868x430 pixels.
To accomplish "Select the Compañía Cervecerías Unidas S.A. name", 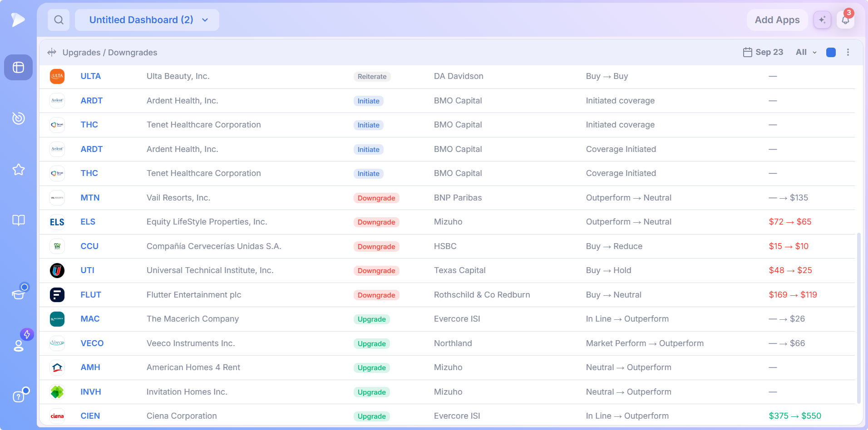I will pos(214,246).
